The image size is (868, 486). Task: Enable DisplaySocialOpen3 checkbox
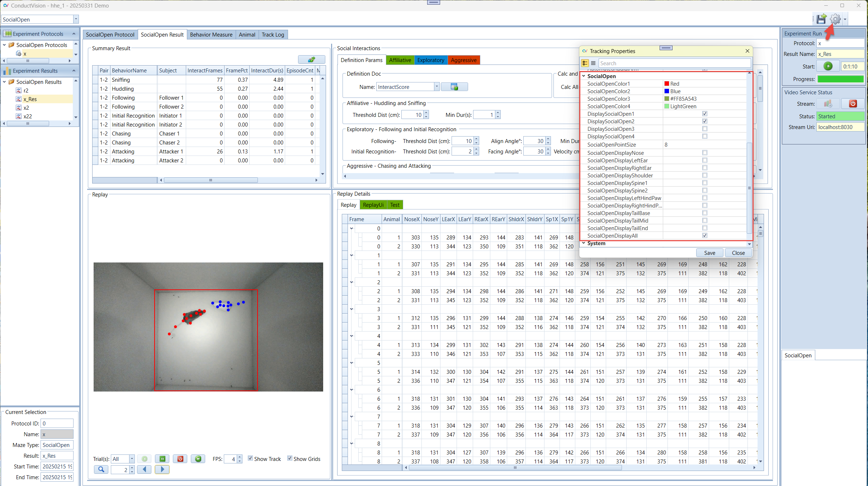point(704,129)
